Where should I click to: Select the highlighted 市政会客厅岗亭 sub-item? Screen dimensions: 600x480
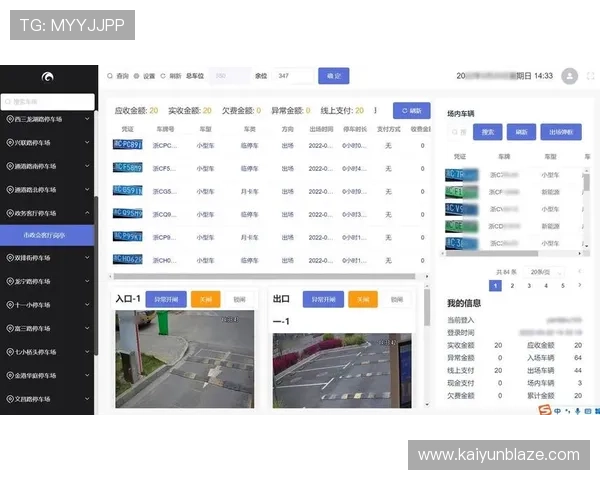click(47, 235)
